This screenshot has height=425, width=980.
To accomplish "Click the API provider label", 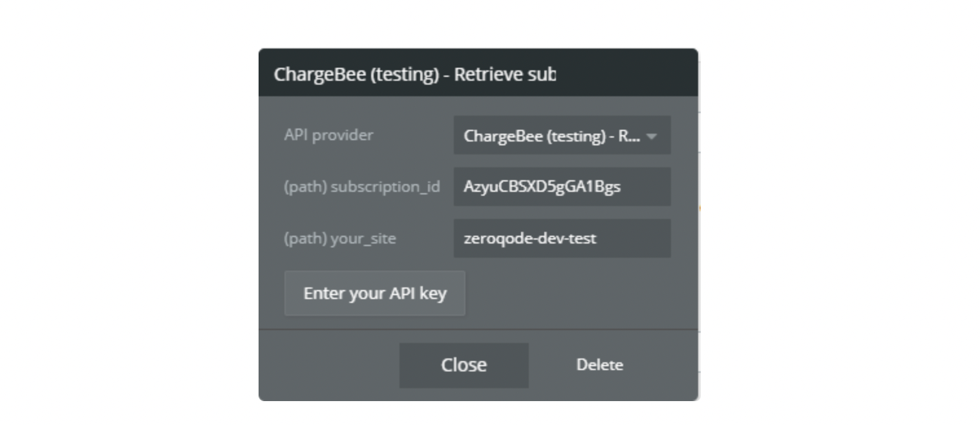I will click(x=328, y=135).
